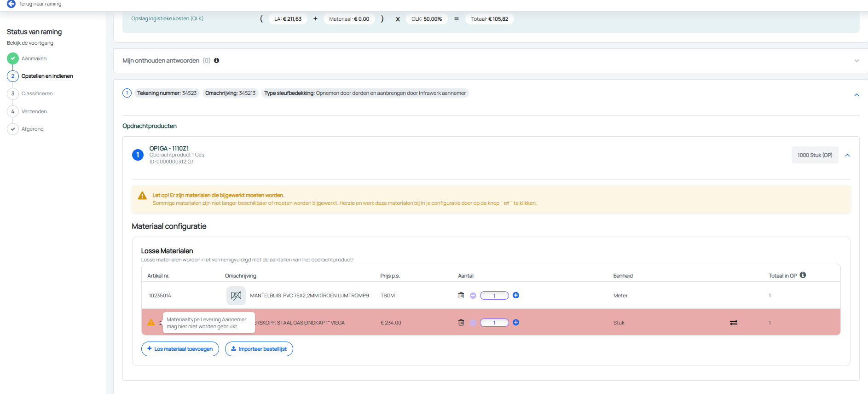This screenshot has height=394, width=868.
Task: Click the Stuk unit cell
Action: tap(619, 323)
